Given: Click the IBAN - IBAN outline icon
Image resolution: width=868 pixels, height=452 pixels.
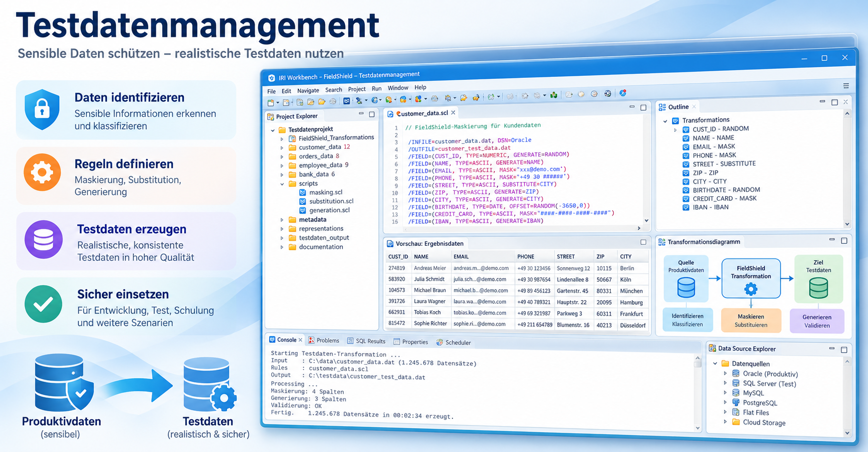Looking at the screenshot, I should [x=686, y=207].
